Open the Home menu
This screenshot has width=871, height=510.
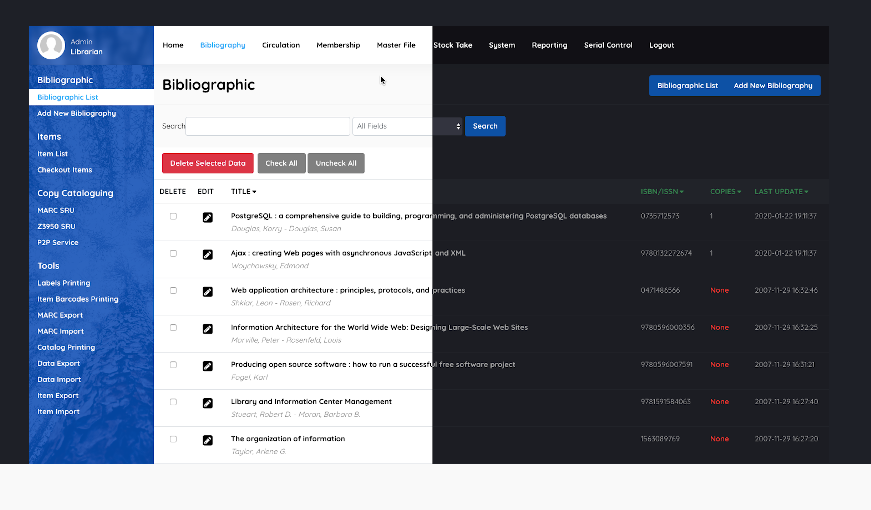(x=173, y=45)
